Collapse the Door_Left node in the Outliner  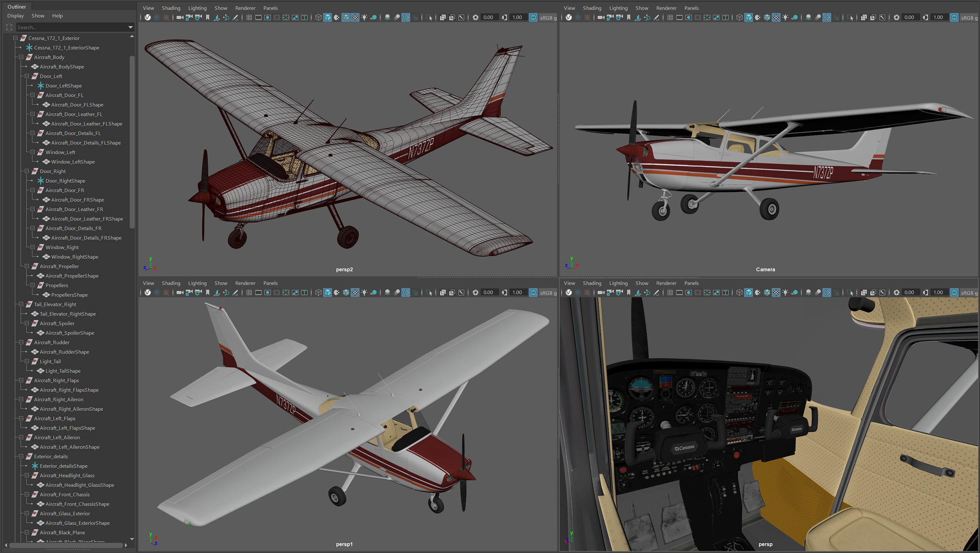coord(27,76)
